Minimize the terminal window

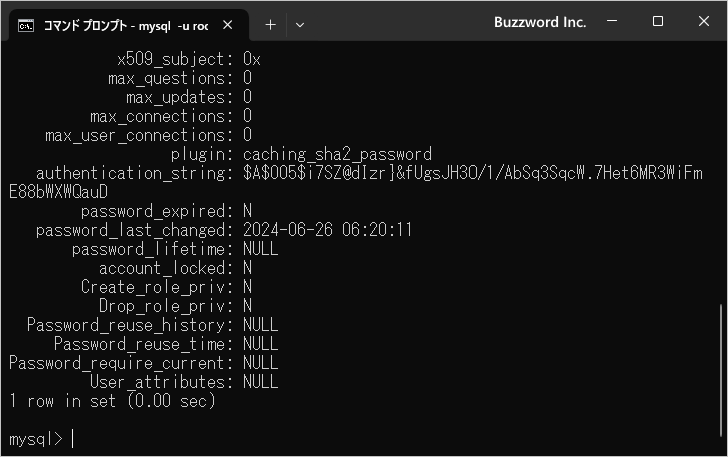612,21
